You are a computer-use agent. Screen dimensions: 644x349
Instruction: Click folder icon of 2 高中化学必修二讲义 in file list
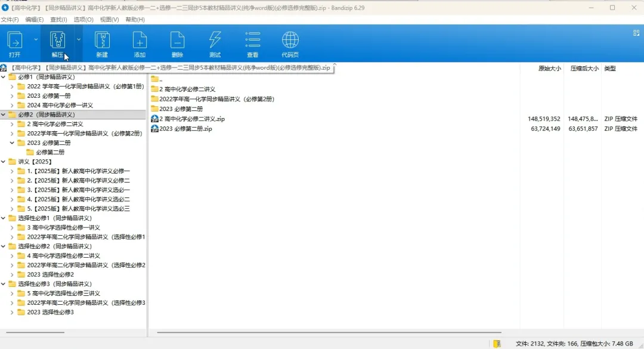pyautogui.click(x=154, y=89)
